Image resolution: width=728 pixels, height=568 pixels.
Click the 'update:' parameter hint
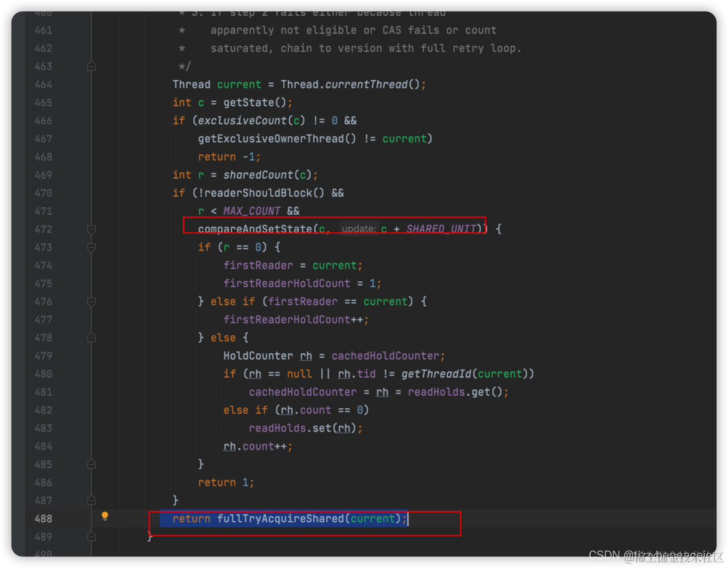point(359,229)
